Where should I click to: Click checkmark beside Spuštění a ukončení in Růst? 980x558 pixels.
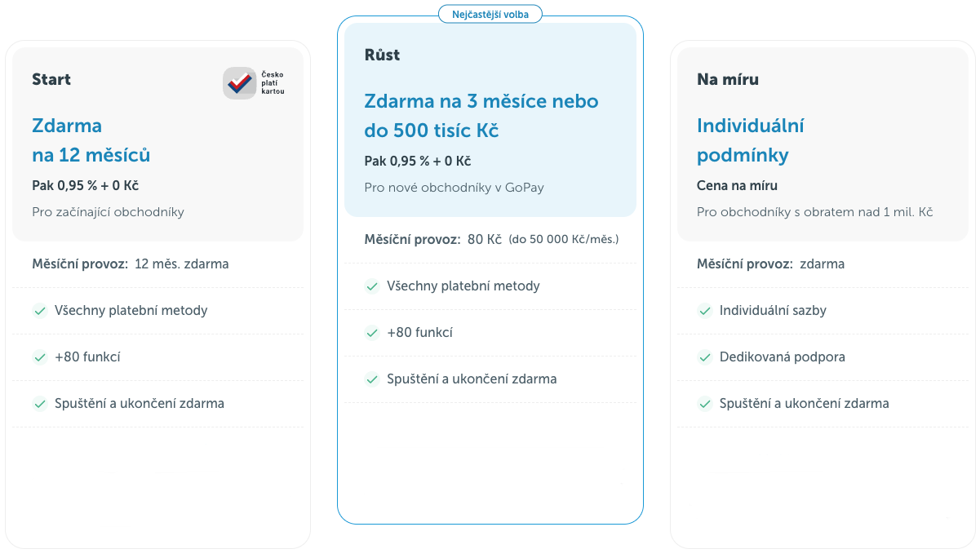pos(372,379)
